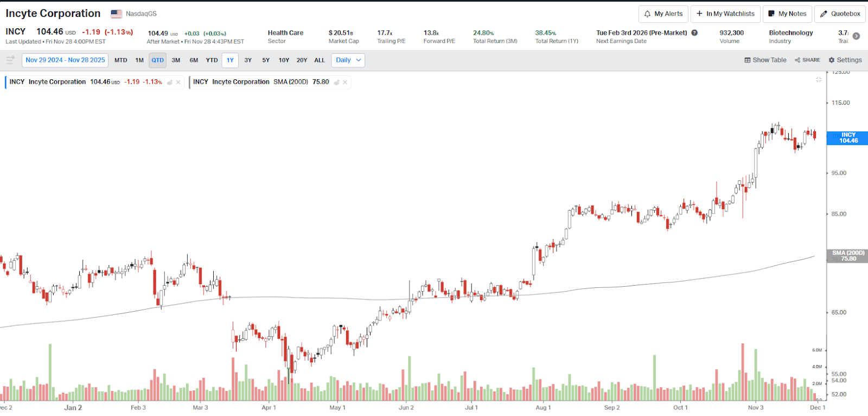
Task: Click the Incyte Corporation page title
Action: pos(53,14)
